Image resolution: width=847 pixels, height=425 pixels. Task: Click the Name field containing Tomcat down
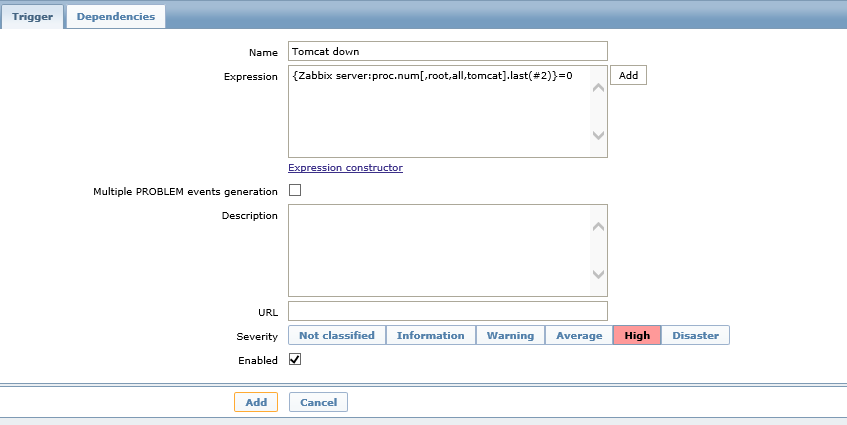pos(448,51)
